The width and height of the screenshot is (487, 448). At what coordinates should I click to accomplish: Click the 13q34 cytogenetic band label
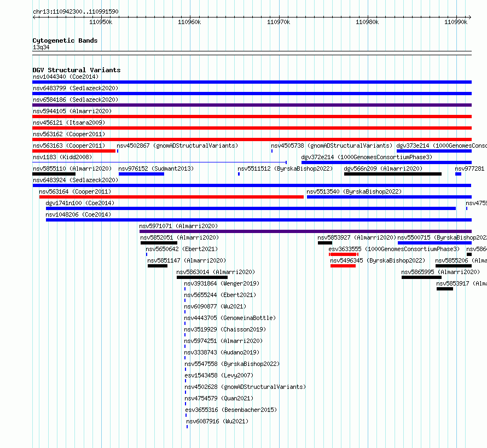[41, 47]
